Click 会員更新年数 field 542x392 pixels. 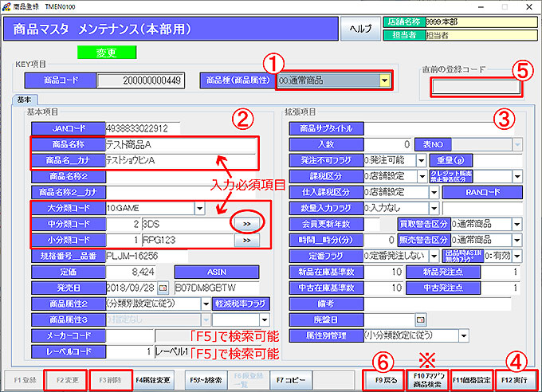(371, 224)
